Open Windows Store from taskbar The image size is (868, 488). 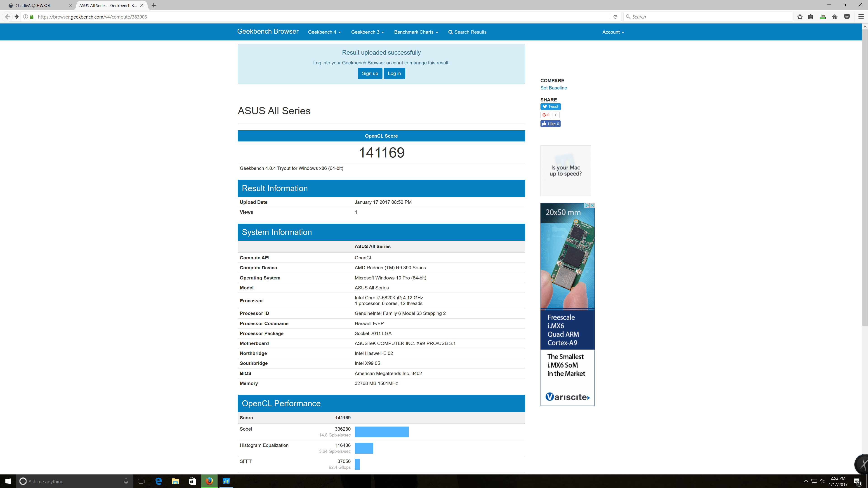pos(192,481)
